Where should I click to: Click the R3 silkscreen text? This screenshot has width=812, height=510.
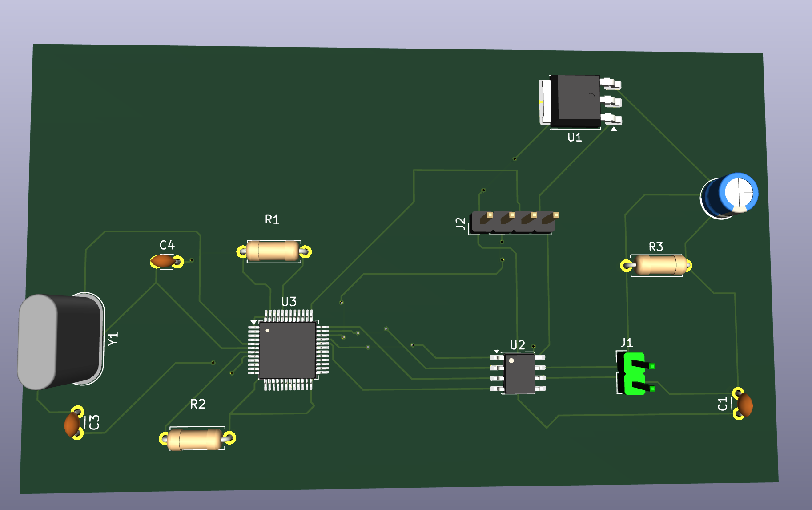coord(656,247)
